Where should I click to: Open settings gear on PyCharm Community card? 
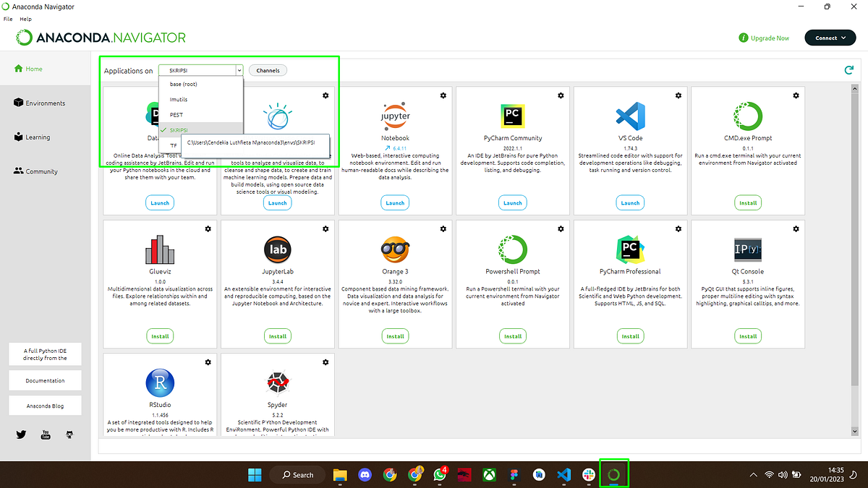561,95
